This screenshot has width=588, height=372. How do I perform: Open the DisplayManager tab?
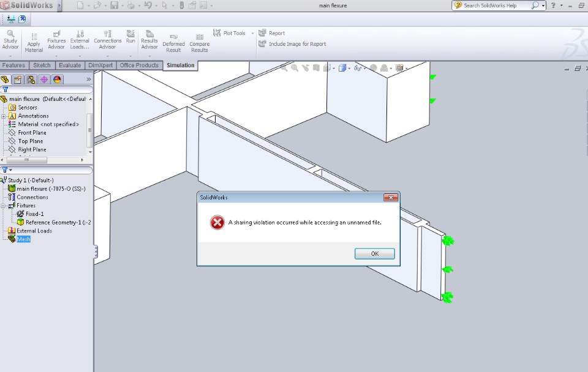[57, 80]
